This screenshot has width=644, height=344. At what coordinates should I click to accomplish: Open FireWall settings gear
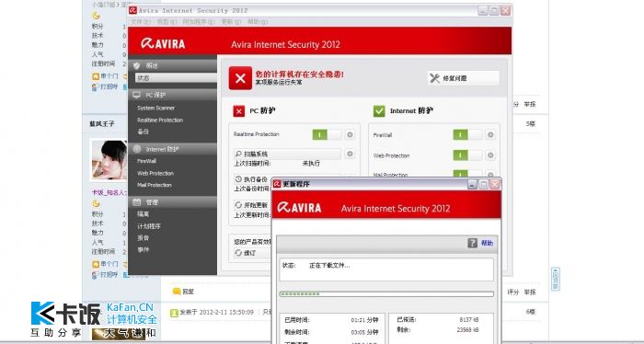click(490, 134)
